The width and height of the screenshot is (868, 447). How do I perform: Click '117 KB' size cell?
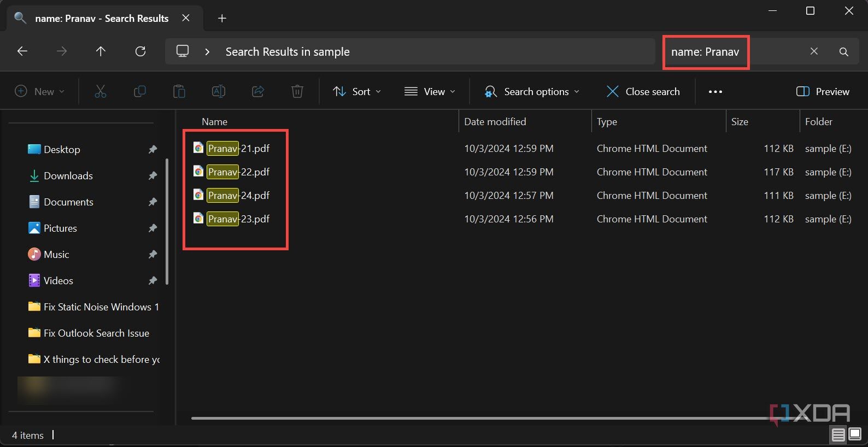[x=778, y=172]
